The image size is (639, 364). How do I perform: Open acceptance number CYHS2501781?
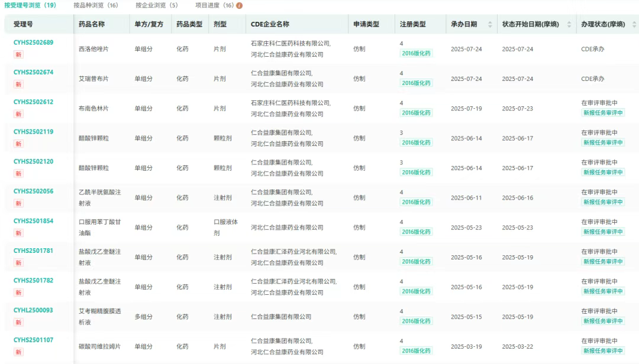pos(33,251)
